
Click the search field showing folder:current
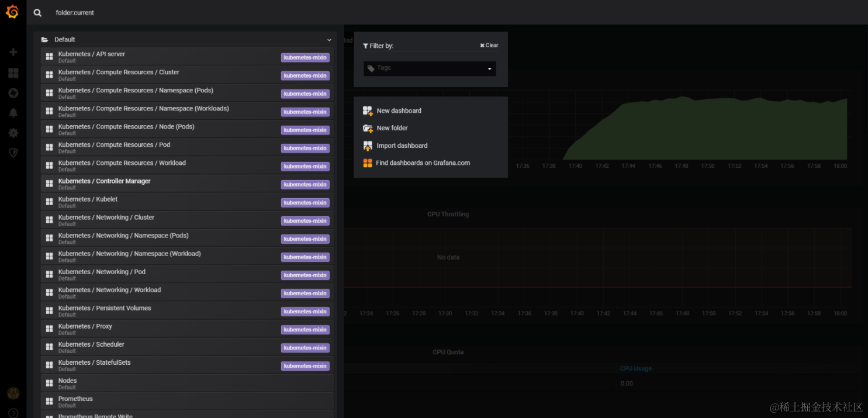pyautogui.click(x=75, y=13)
